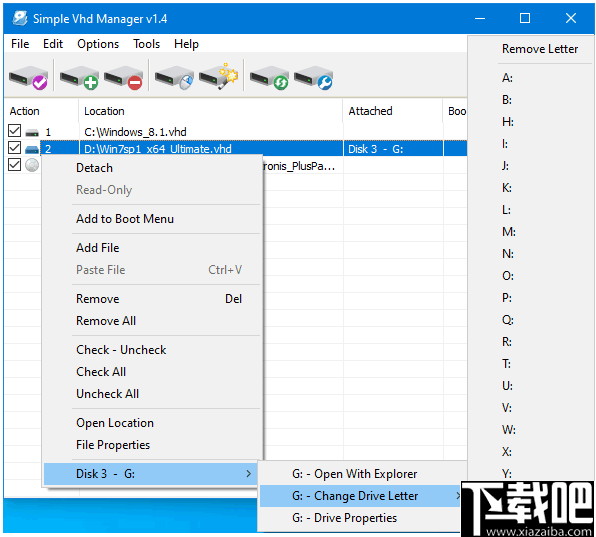Image resolution: width=596 pixels, height=537 pixels.
Task: Pick drive letter O:
Action: coord(532,276)
